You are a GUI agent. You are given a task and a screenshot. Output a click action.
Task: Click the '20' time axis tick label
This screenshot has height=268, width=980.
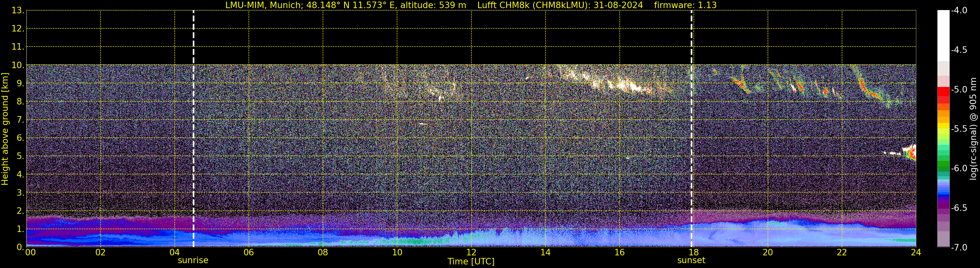pos(768,252)
